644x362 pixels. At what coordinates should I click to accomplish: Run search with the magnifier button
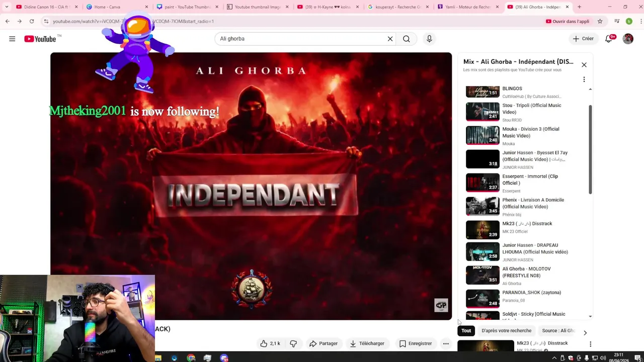(407, 39)
